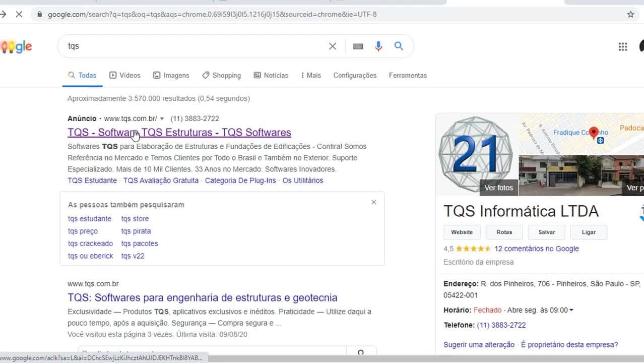
Task: Close the 'As pessoas também pesquisaram' box
Action: tap(373, 202)
